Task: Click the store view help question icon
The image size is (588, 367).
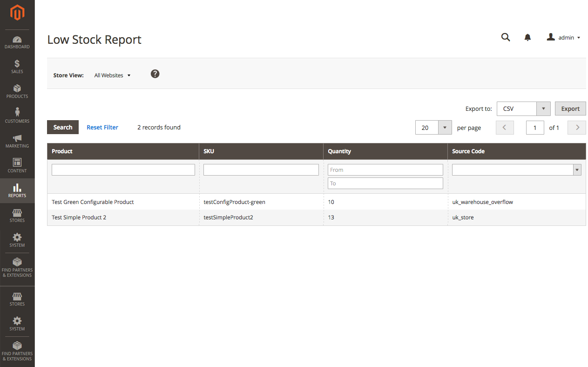Action: tap(155, 74)
